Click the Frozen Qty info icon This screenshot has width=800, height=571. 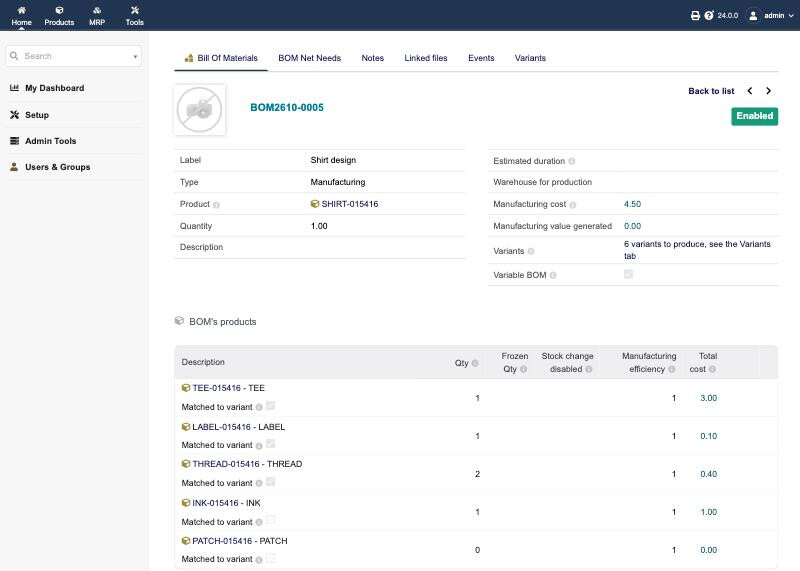click(x=523, y=369)
